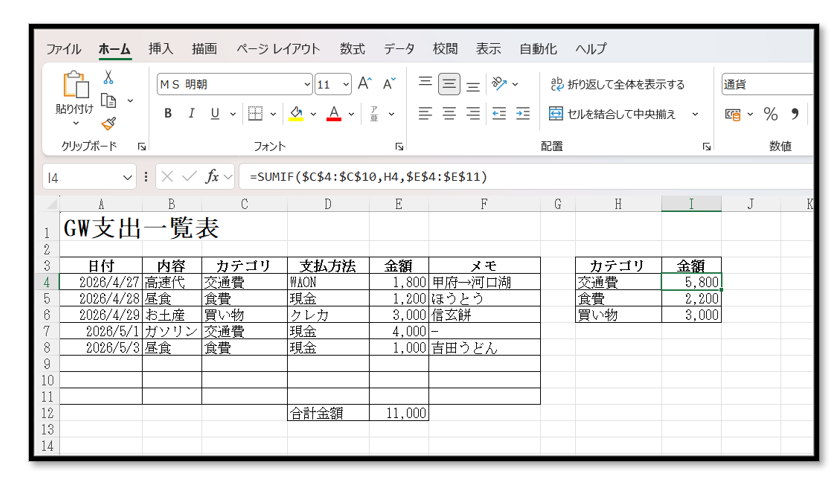Click inside the formula bar SUMIF formula

click(x=368, y=177)
